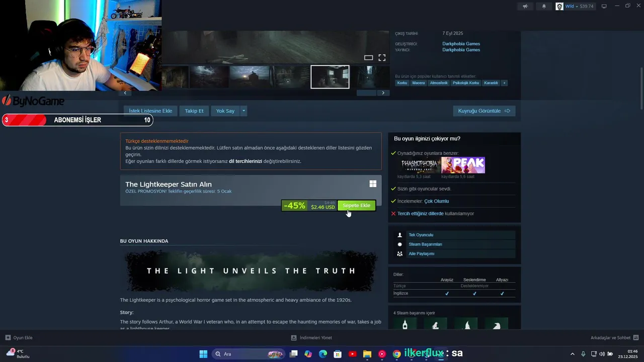
Task: Click 'The Light Unveils The Truth' banner
Action: coord(251,271)
